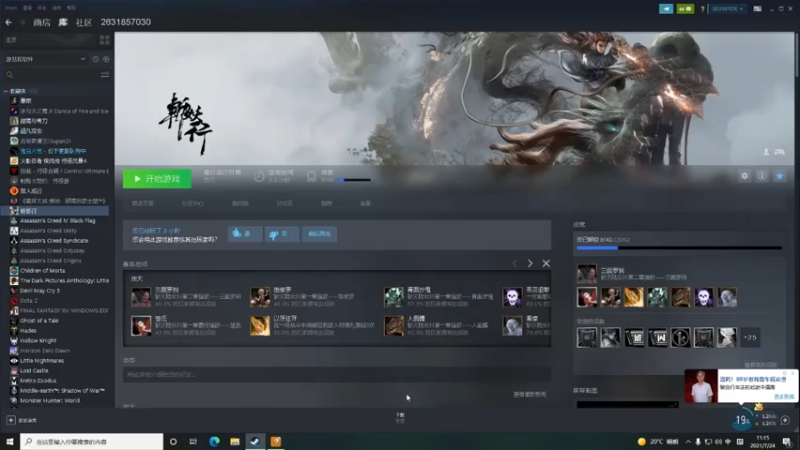Click the thumbs-down not recommend button
Viewport: 800px width, 450px height.
[x=282, y=234]
